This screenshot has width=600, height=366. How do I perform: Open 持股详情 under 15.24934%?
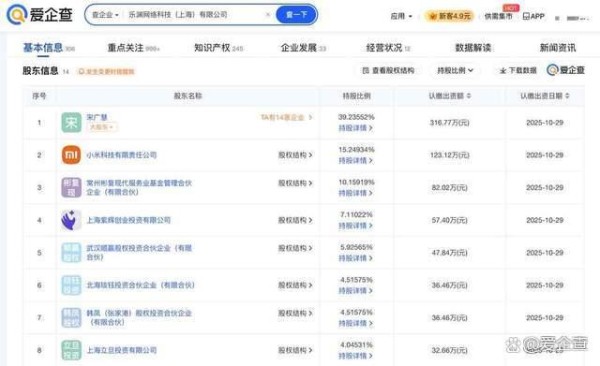[355, 160]
